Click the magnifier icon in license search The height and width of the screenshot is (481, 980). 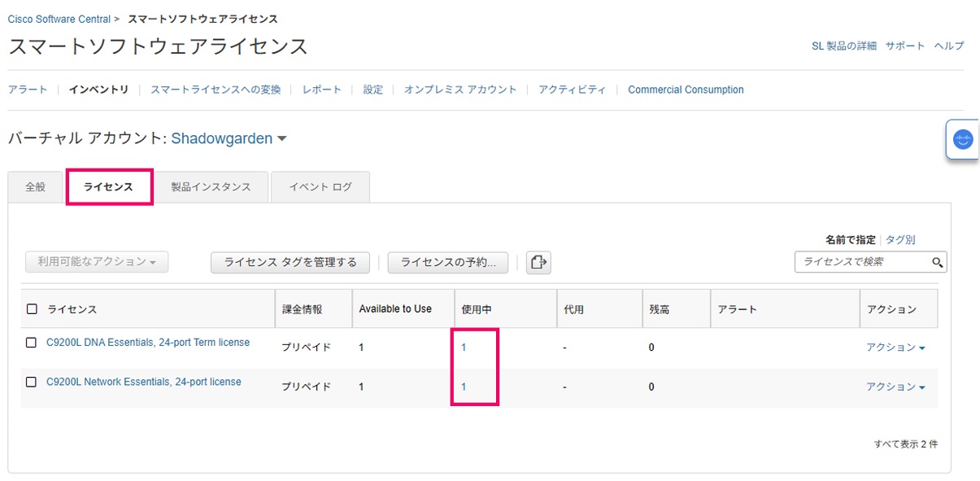[x=937, y=262]
